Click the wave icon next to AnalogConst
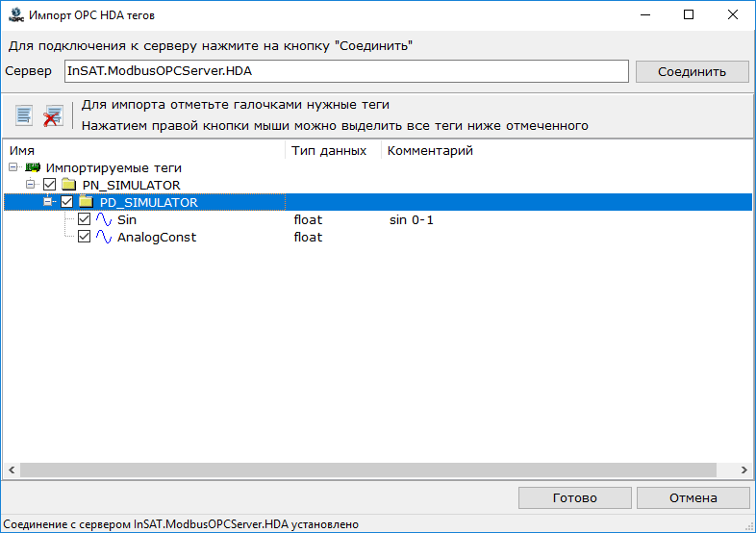 (104, 237)
